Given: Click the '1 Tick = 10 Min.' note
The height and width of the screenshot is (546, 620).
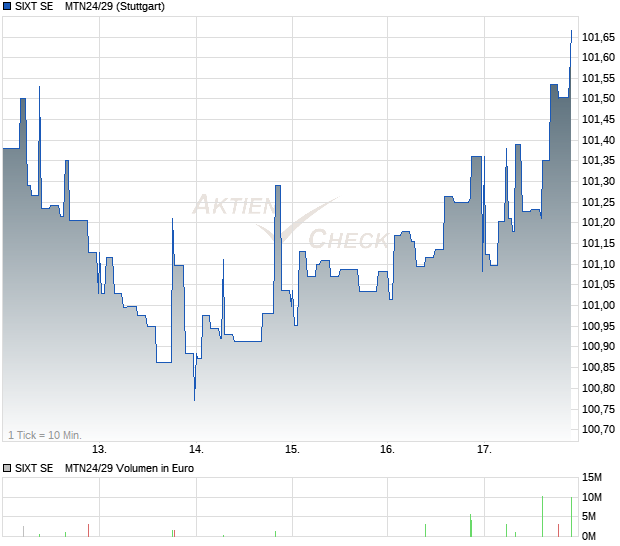Looking at the screenshot, I should [45, 435].
